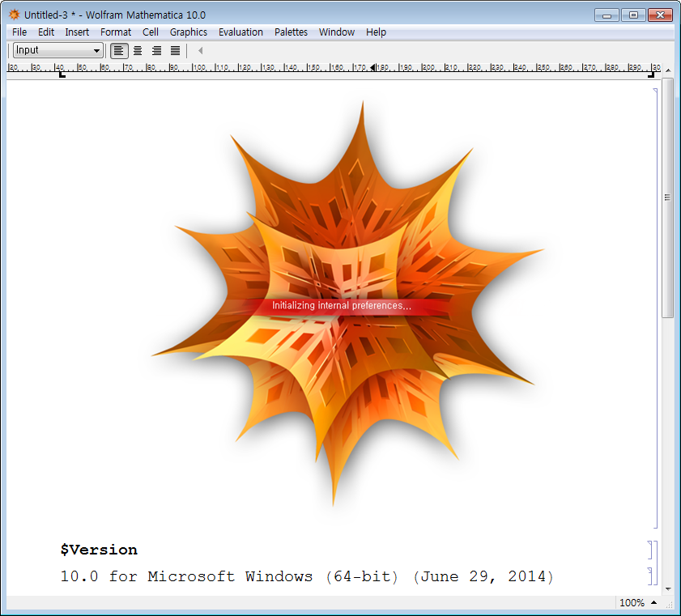Select the version output cell bracket
This screenshot has height=616, width=681.
pos(650,576)
